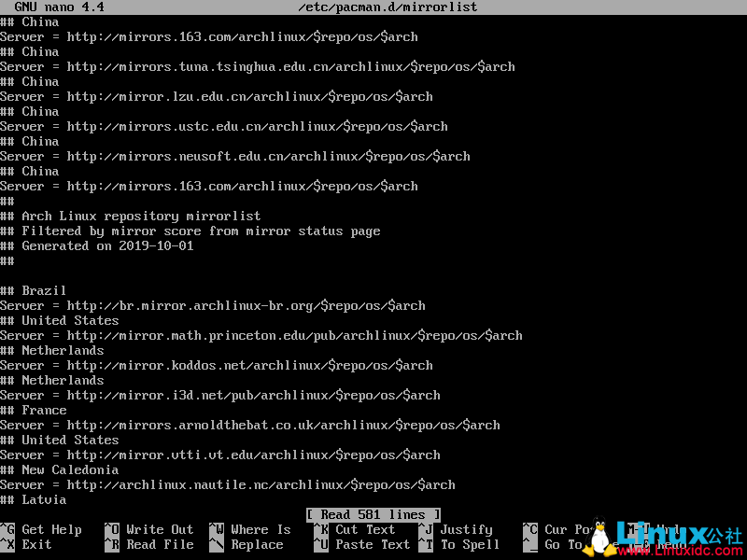Screen dimensions: 747x560
Task: Click 'Arch Linux repository mirrorlist' comment line
Action: (x=130, y=217)
